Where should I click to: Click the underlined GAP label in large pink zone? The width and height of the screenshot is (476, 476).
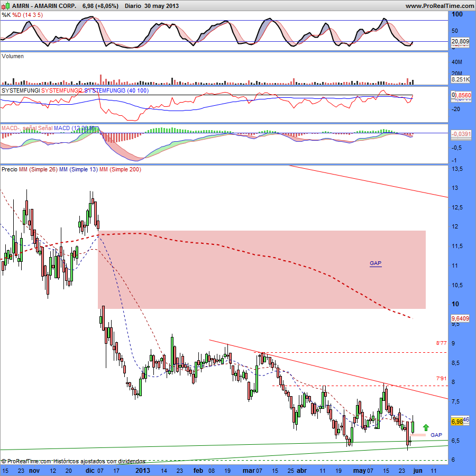pos(376,263)
